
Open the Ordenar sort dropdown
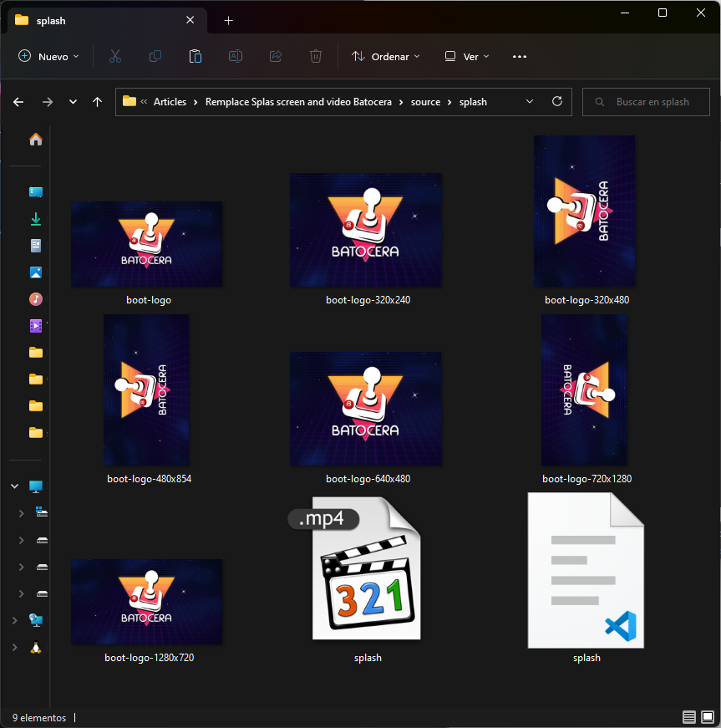tap(385, 57)
